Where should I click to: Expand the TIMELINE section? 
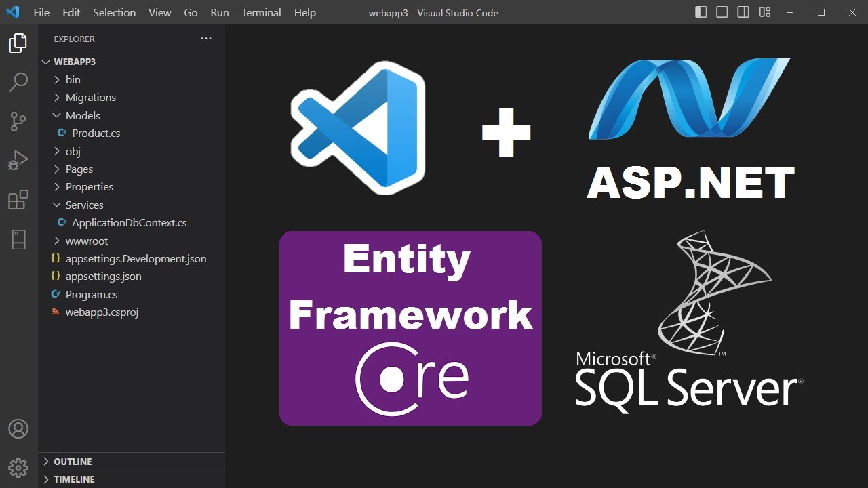pos(132,479)
